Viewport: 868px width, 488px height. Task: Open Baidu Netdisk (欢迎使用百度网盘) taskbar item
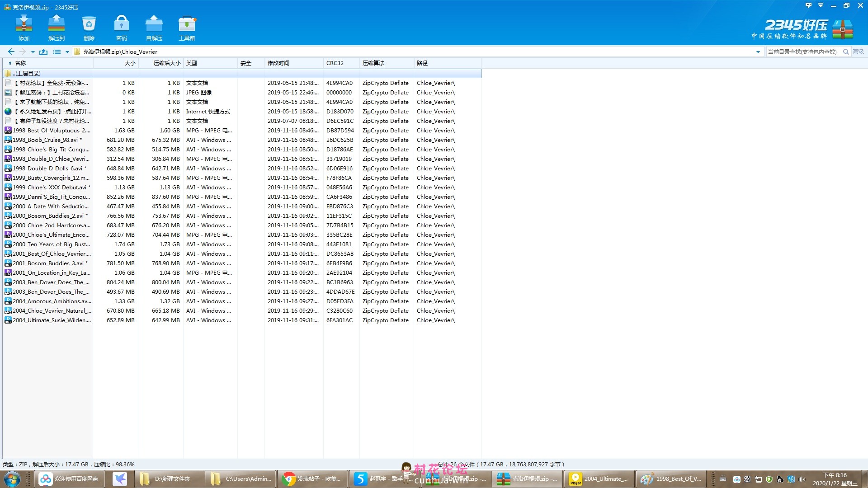click(x=70, y=479)
